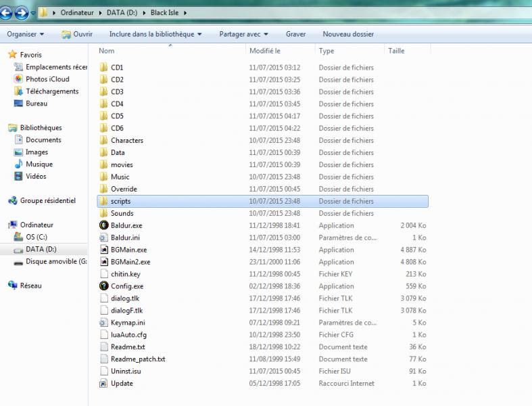Image resolution: width=532 pixels, height=406 pixels.
Task: Click the Musique note icon in sidebar
Action: (18, 164)
